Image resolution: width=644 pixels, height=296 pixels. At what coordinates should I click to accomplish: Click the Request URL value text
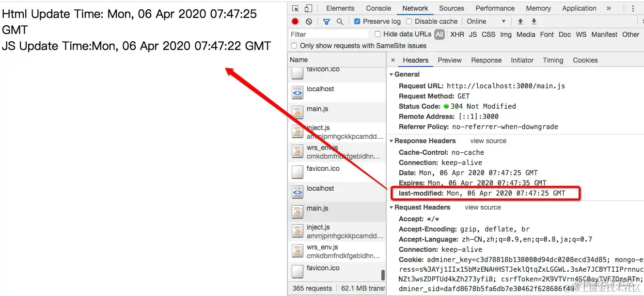pyautogui.click(x=506, y=86)
